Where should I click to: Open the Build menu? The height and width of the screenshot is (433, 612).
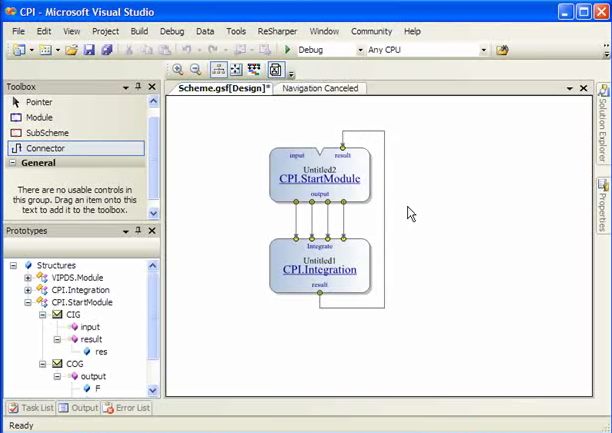(x=139, y=32)
